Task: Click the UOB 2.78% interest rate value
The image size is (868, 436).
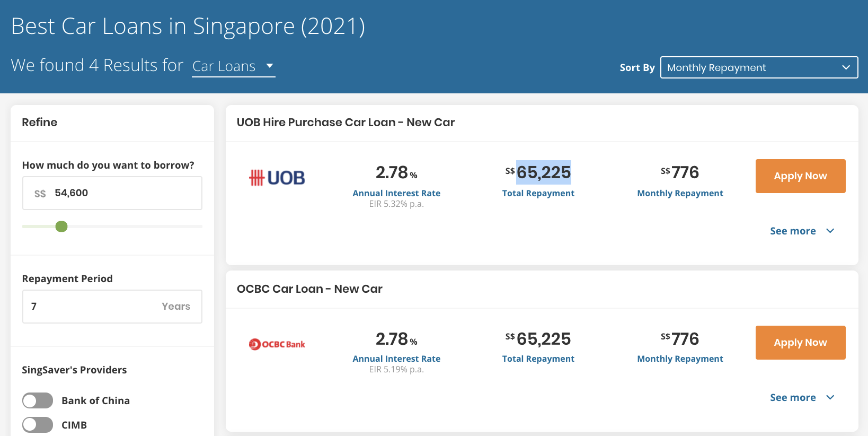Action: pos(396,172)
